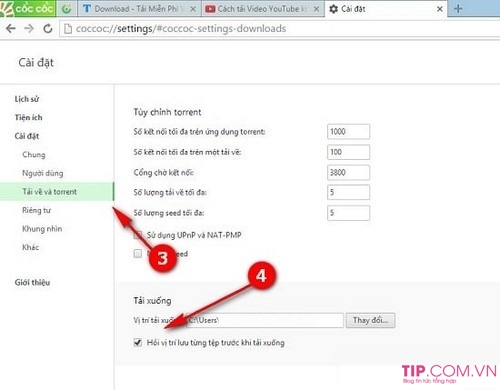This screenshot has width=500, height=390.
Task: Select Tải về và torrent section
Action: coord(57,192)
